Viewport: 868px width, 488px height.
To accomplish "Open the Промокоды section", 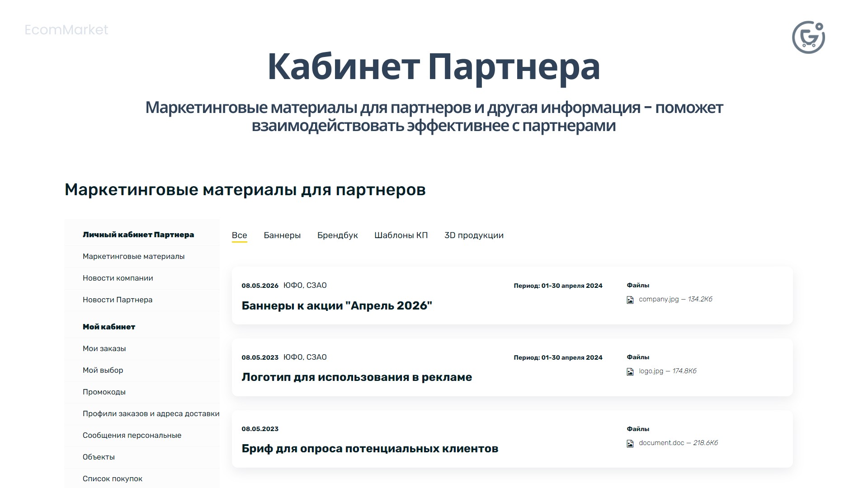I will [104, 392].
